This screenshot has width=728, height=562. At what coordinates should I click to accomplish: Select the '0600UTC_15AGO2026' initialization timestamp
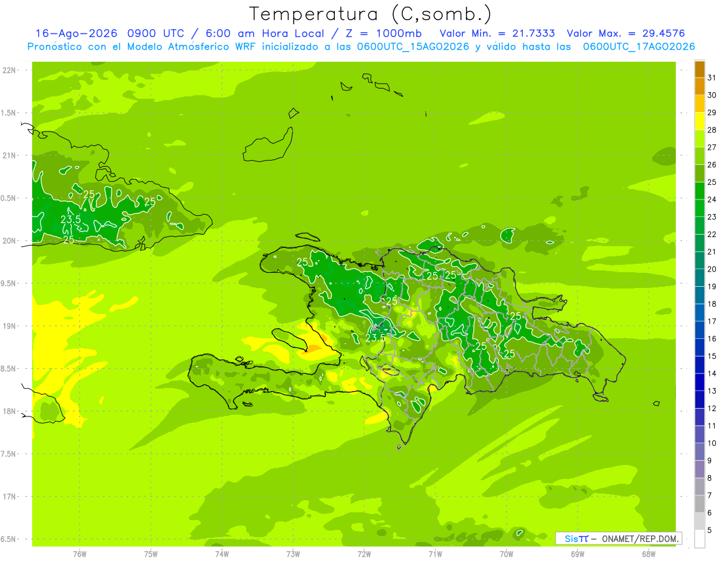(x=414, y=47)
